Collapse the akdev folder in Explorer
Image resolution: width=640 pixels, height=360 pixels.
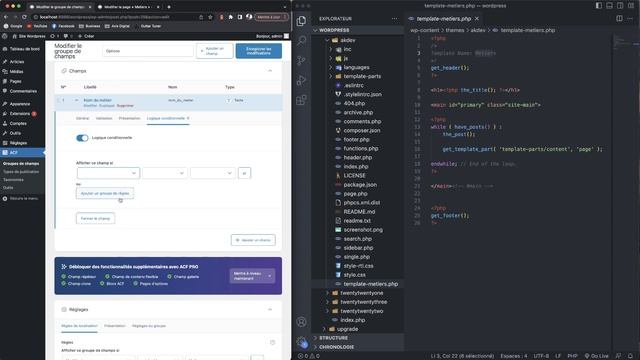(328, 40)
